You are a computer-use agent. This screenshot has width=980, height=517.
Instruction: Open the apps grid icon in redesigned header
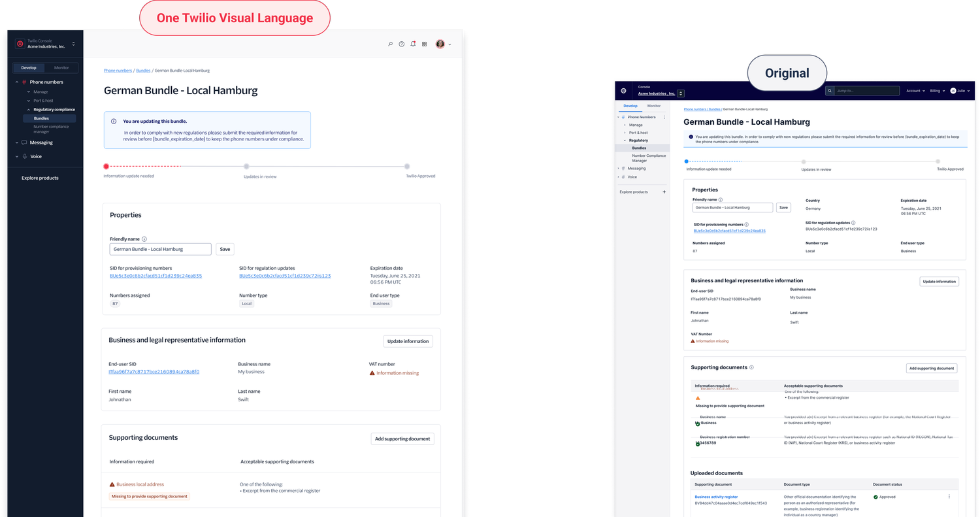coord(425,44)
